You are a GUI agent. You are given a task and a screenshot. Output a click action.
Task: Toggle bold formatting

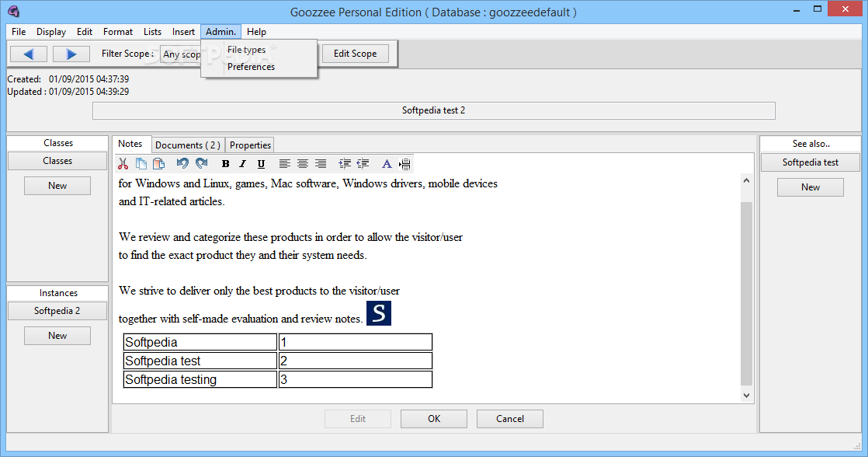(225, 164)
